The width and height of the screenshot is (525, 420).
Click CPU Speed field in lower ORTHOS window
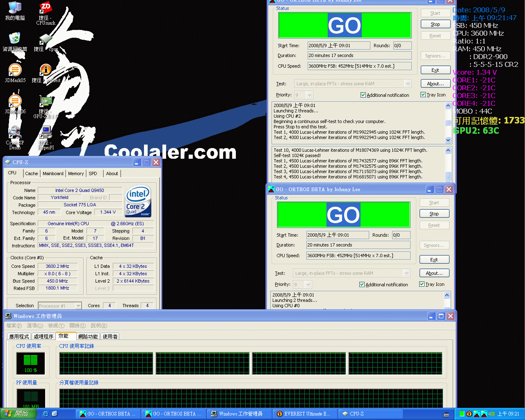(358, 256)
